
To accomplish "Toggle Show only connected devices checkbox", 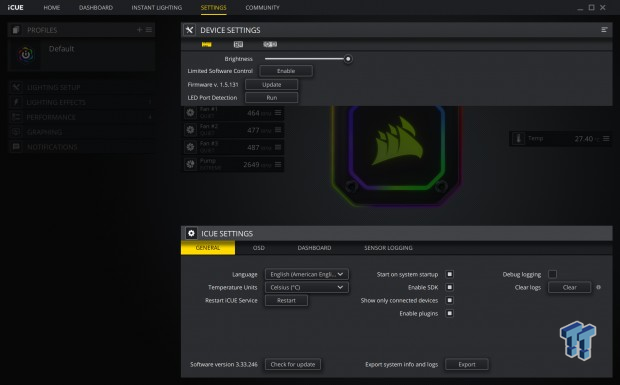I will pos(450,300).
